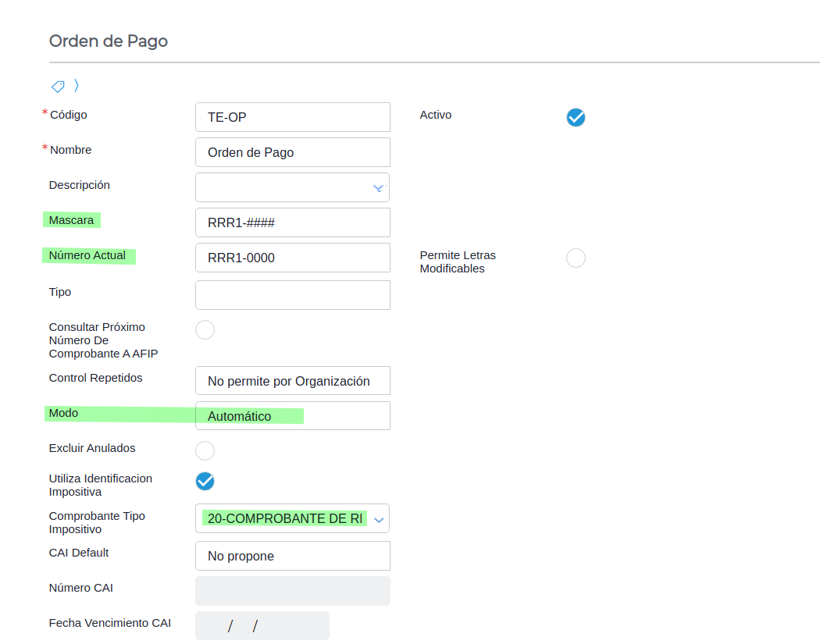Viewport: 820px width, 644px height.
Task: Click the Código field containing TE-OP
Action: tap(292, 117)
